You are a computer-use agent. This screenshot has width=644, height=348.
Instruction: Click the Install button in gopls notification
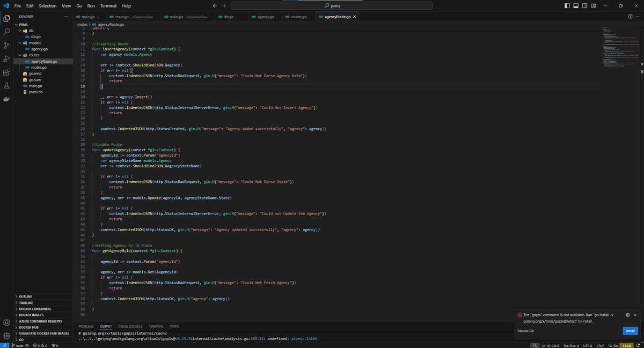(x=630, y=331)
